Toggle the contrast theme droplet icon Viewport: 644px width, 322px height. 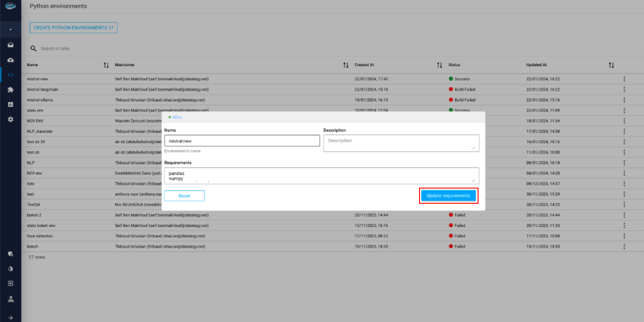[11, 269]
